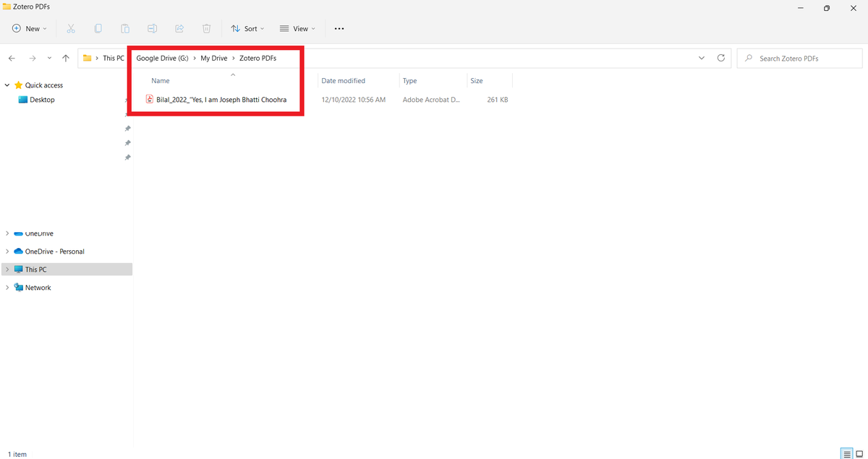Image resolution: width=868 pixels, height=459 pixels.
Task: Expand the Sort dropdown
Action: (247, 28)
